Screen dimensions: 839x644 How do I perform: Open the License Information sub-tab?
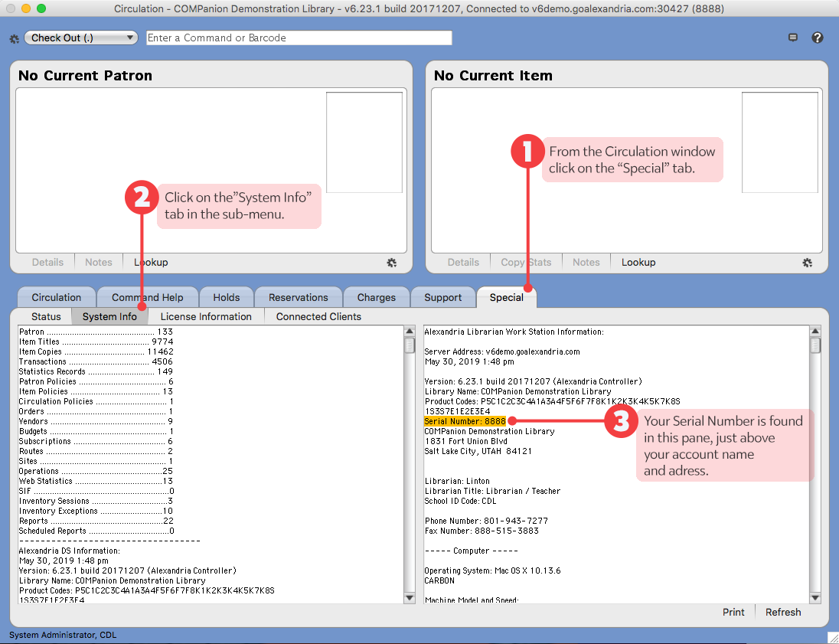pos(206,316)
